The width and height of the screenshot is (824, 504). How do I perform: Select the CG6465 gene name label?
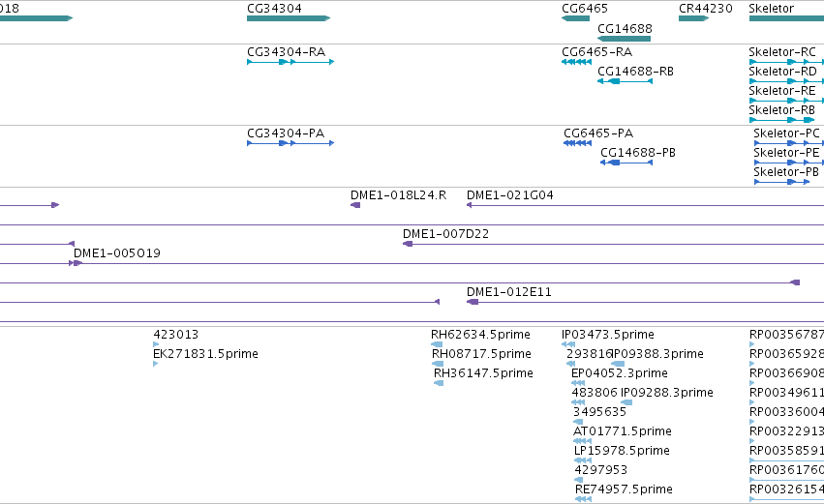tap(585, 9)
